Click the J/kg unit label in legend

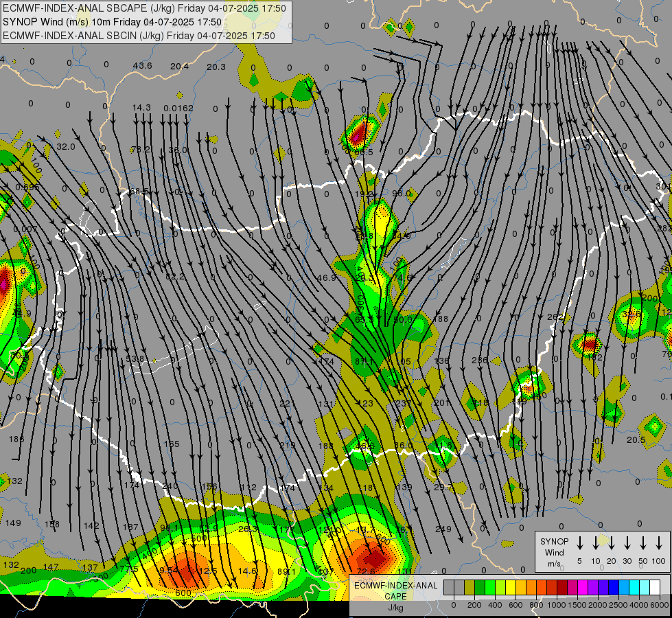[395, 608]
